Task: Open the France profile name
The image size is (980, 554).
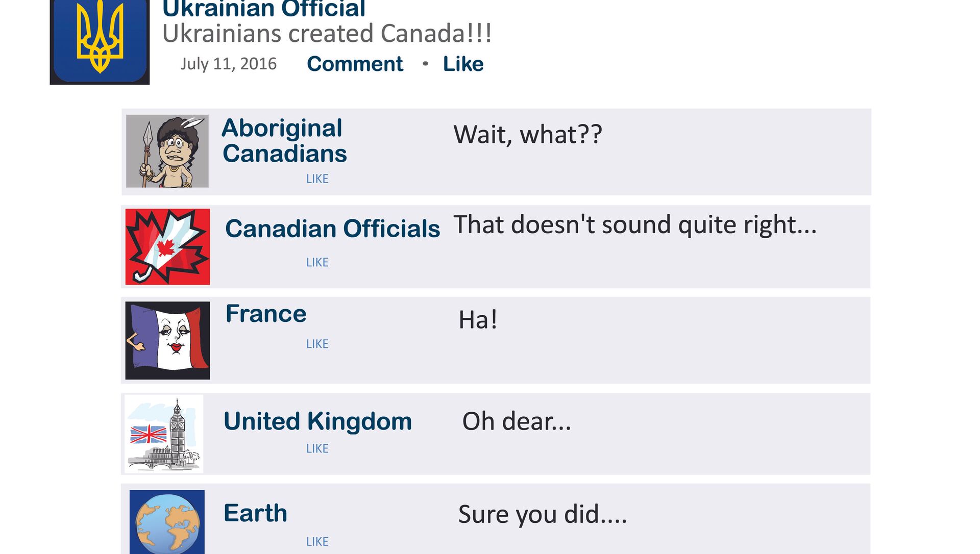Action: click(266, 314)
